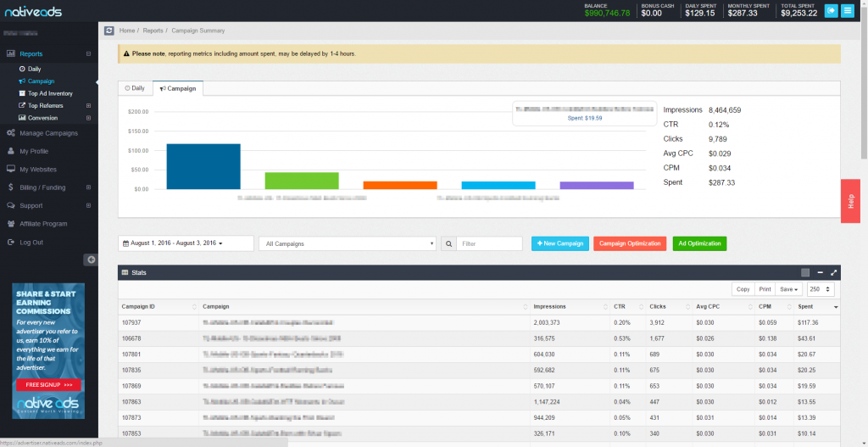Open the date range picker dropdown
This screenshot has height=447, width=868.
(x=186, y=243)
